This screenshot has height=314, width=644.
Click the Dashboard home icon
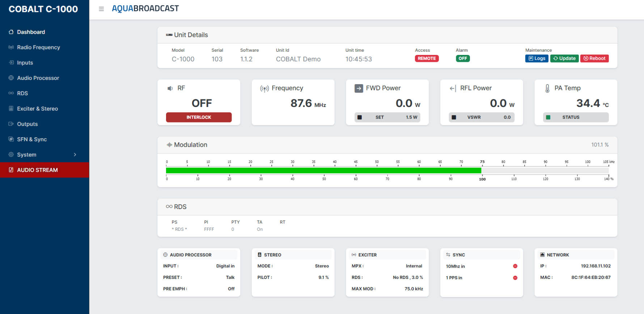pos(11,32)
